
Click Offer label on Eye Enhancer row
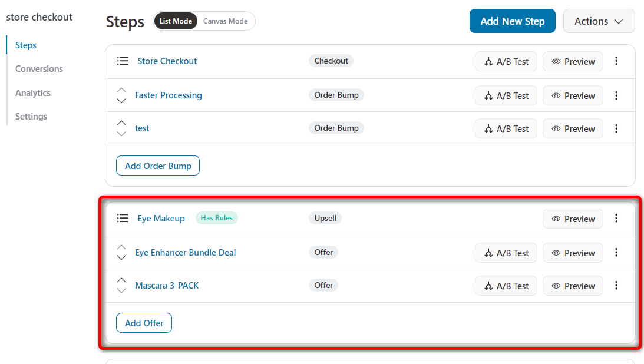(323, 252)
